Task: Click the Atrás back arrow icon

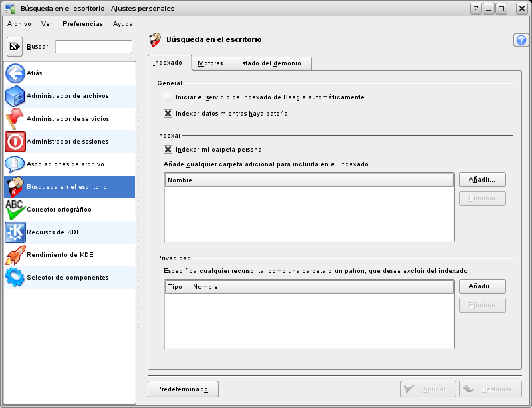Action: pyautogui.click(x=15, y=73)
